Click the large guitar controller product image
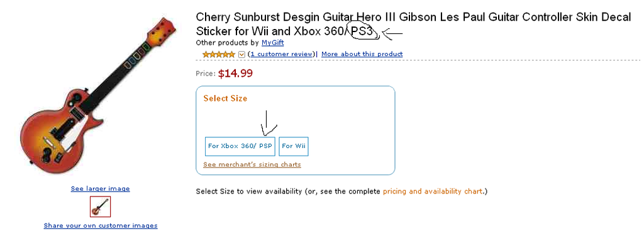The image size is (644, 240). point(97,92)
